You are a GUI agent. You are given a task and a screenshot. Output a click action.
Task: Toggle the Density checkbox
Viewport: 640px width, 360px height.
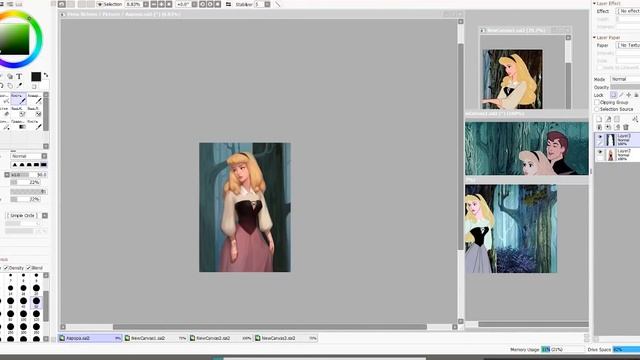point(6,268)
